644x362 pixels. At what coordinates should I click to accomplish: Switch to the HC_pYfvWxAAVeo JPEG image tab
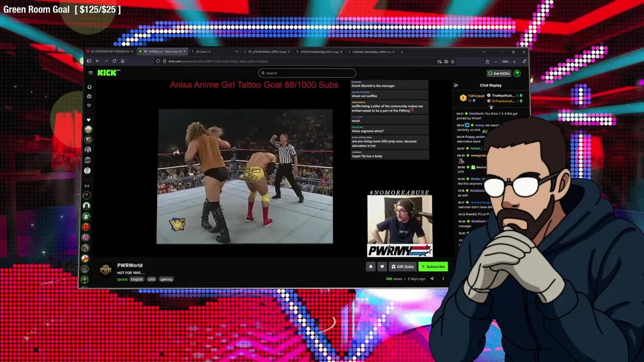(x=266, y=52)
